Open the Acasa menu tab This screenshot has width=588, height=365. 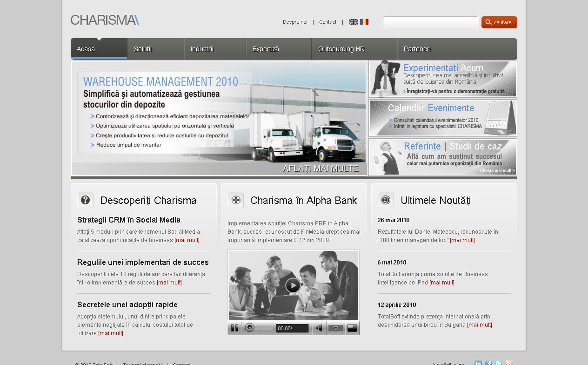[x=99, y=49]
